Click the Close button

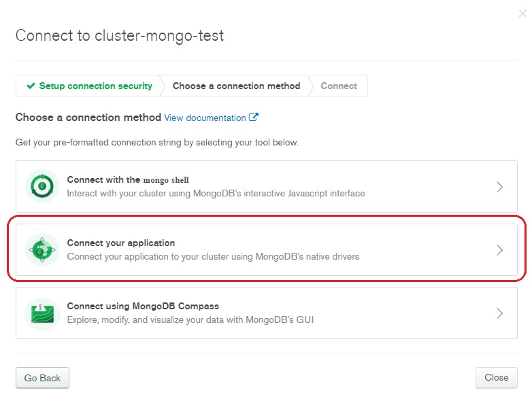click(497, 378)
